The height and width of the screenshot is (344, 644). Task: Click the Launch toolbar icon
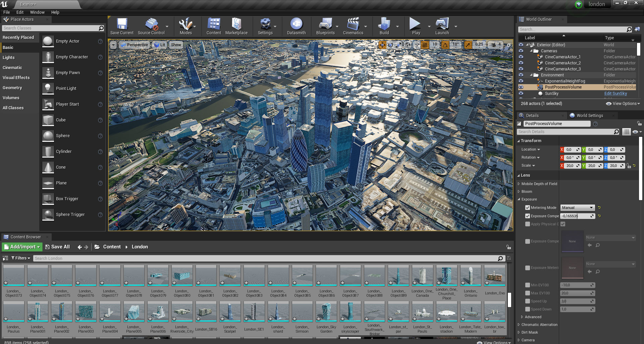442,26
